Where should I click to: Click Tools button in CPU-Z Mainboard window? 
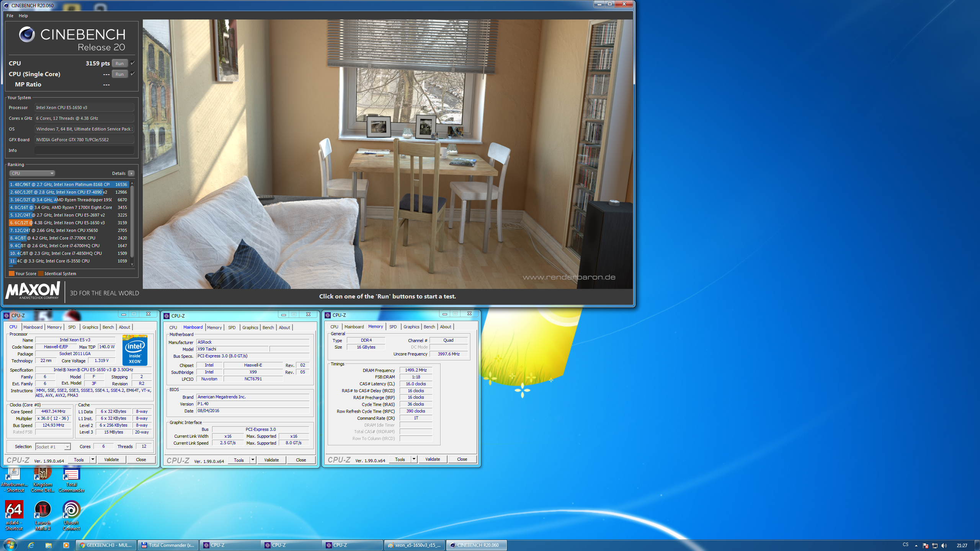pyautogui.click(x=239, y=460)
